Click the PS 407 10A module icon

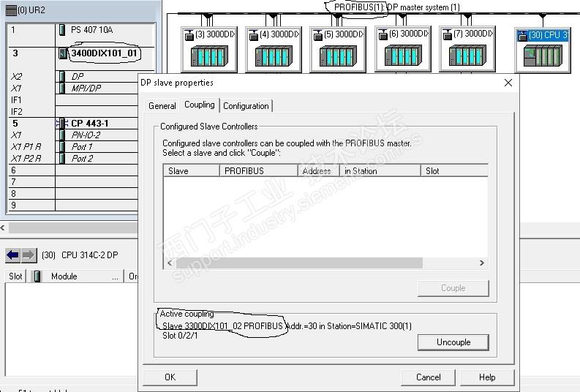pos(62,30)
